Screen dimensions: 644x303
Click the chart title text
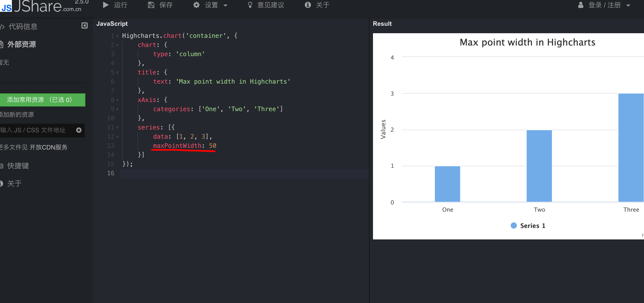527,42
